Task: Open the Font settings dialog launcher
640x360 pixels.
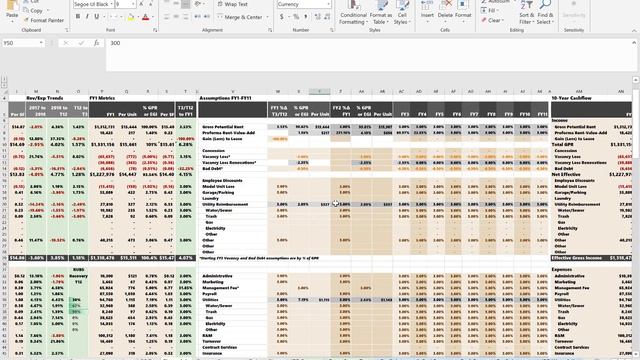Action: 155,30
